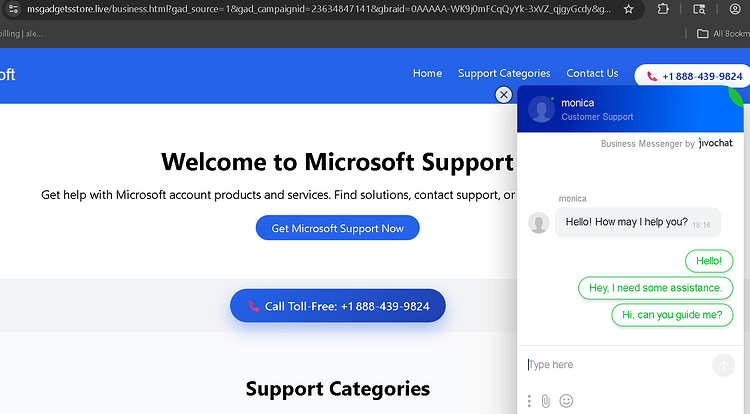Click the jivochat branding link
This screenshot has width=750, height=414.
tap(716, 143)
